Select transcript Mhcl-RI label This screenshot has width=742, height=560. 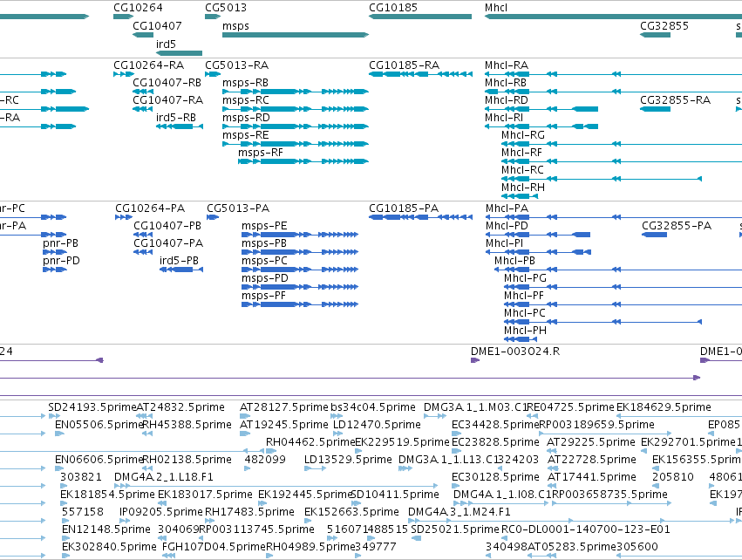pyautogui.click(x=504, y=118)
